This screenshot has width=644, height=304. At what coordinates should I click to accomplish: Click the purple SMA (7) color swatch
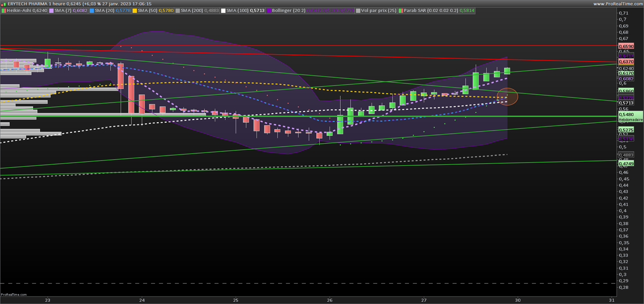click(x=52, y=10)
